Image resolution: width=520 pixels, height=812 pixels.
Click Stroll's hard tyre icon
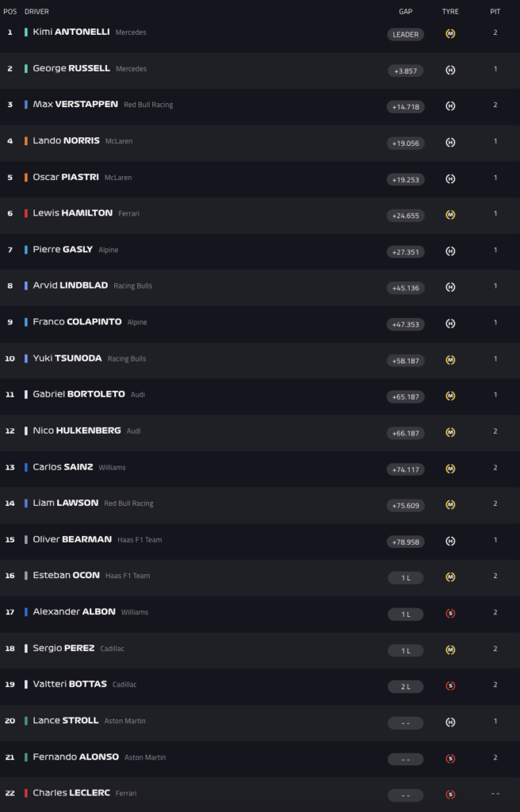tap(450, 722)
